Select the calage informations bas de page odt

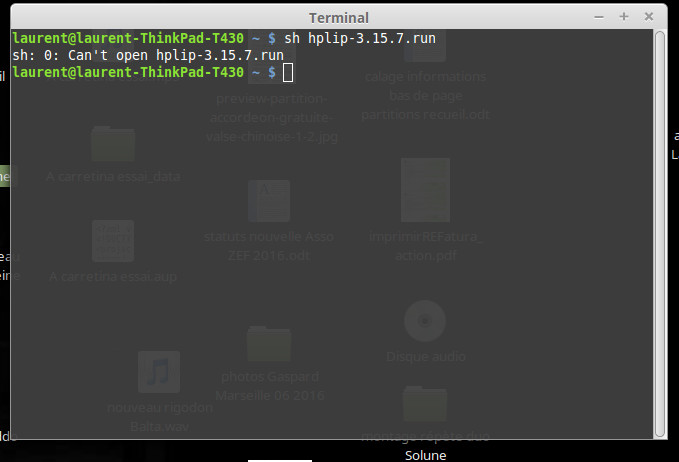click(426, 95)
